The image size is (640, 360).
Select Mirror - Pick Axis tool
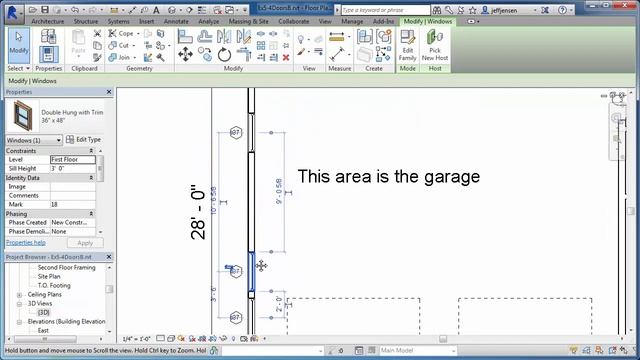point(224,36)
